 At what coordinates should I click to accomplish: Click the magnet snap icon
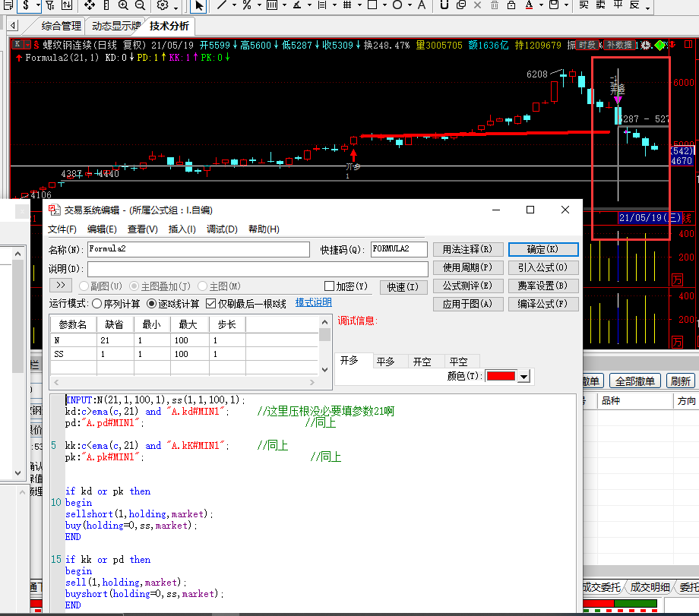[443, 5]
